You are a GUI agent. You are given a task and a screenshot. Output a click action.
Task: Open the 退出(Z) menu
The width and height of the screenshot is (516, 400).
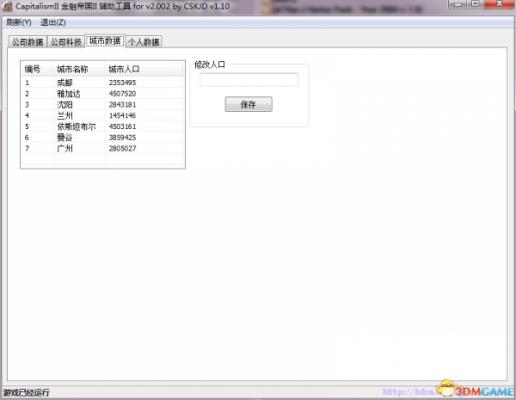[x=53, y=22]
